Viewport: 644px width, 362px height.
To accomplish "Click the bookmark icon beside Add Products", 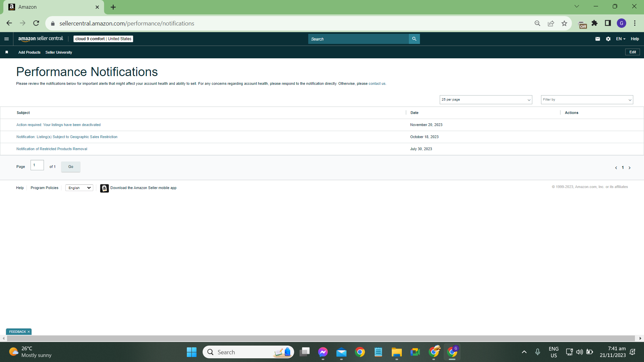I will point(7,52).
